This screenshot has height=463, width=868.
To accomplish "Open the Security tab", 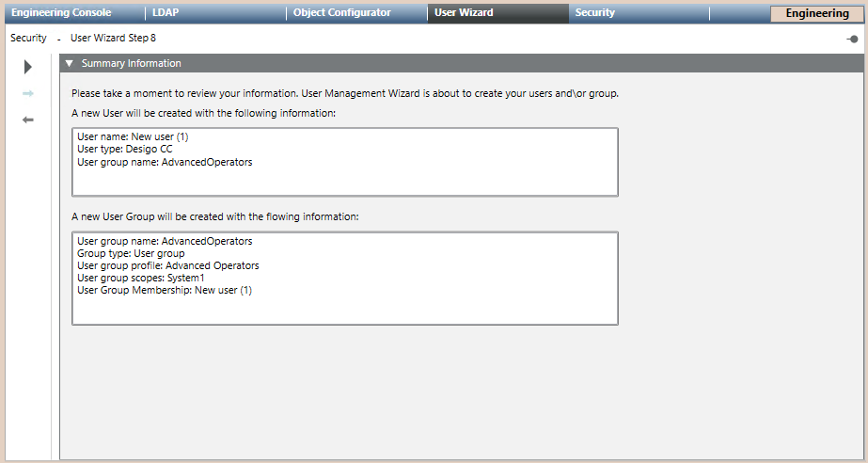I will [x=594, y=13].
